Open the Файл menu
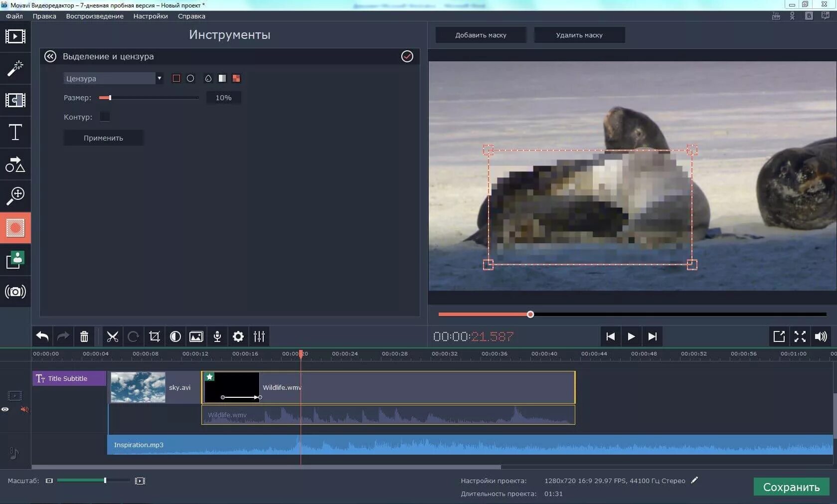837x504 pixels. 14,16
